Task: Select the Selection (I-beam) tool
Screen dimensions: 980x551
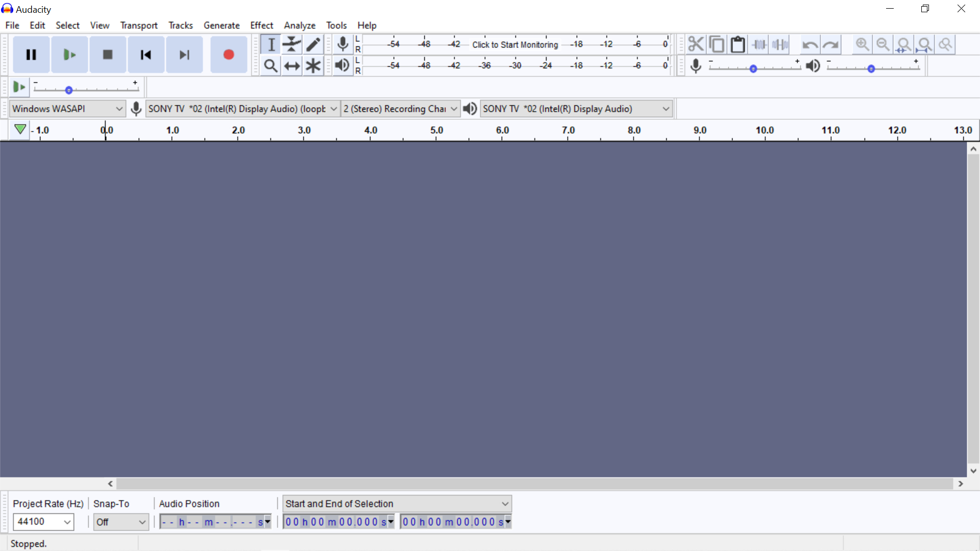Action: pos(271,44)
